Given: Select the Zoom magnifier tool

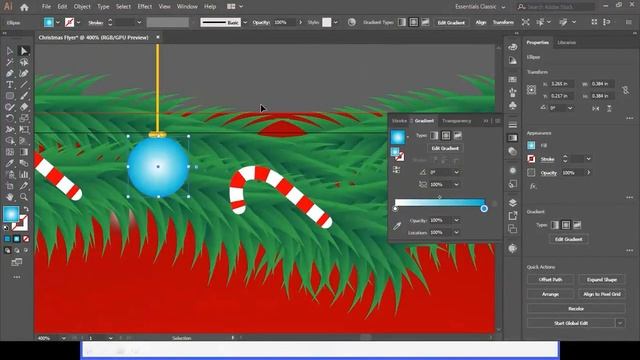Looking at the screenshot, I should point(24,197).
